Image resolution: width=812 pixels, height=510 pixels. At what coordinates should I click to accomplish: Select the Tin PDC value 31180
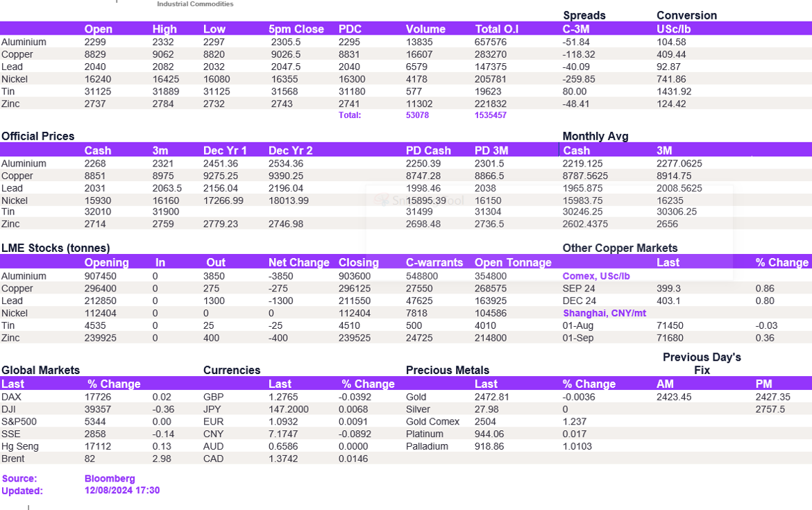tap(352, 92)
